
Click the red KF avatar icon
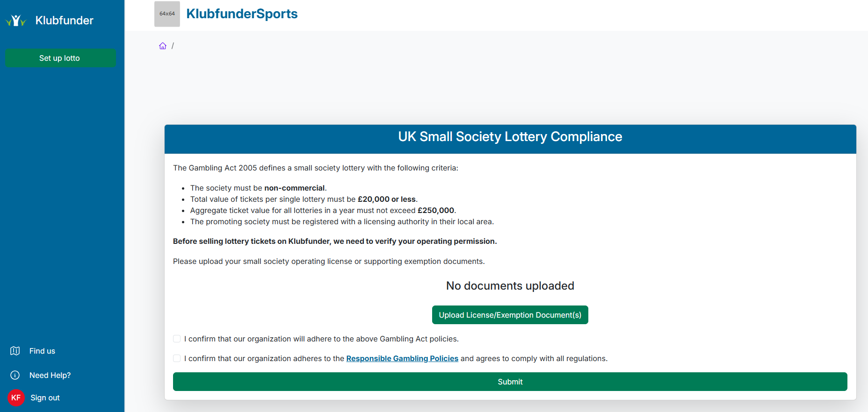[x=16, y=398]
